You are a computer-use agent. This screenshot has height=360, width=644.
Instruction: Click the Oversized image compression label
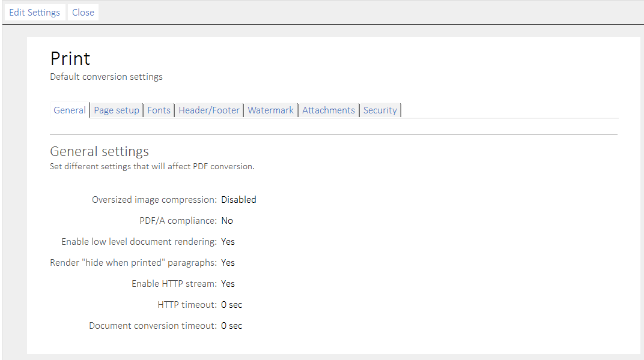(x=154, y=200)
